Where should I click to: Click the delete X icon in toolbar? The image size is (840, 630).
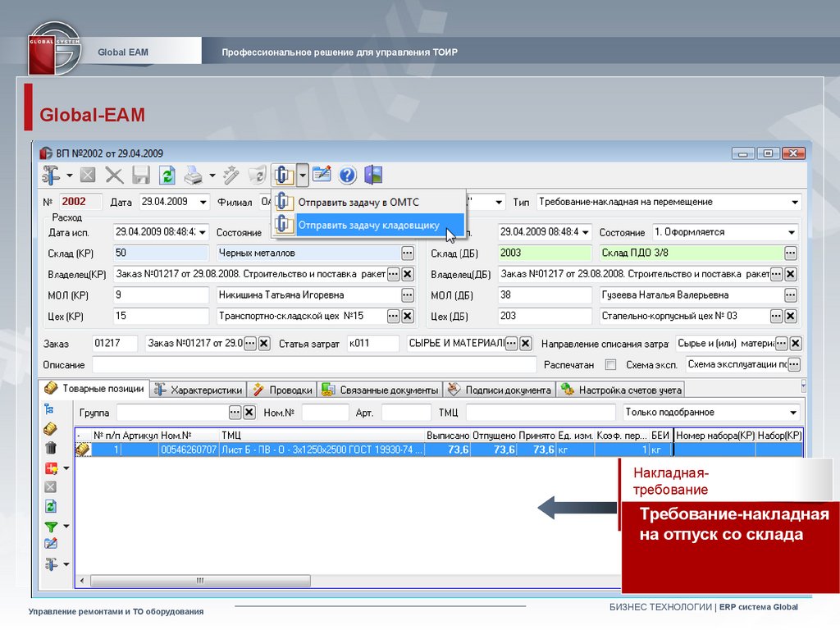(114, 176)
